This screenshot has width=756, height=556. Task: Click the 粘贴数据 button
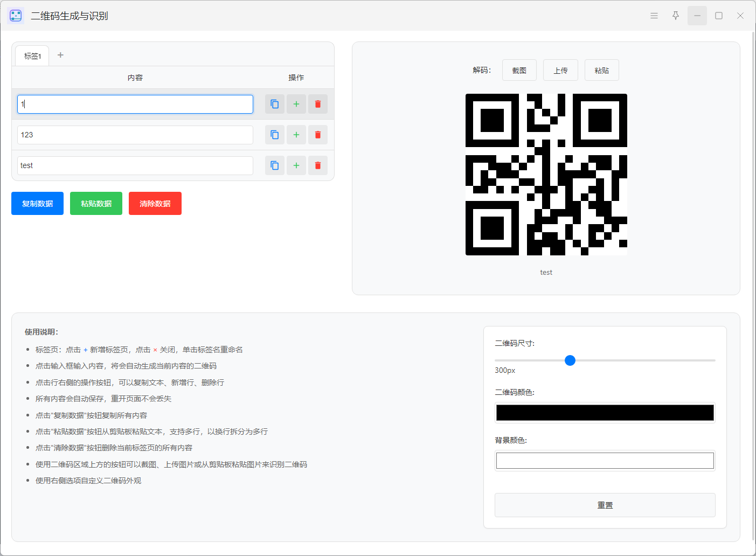pyautogui.click(x=96, y=204)
